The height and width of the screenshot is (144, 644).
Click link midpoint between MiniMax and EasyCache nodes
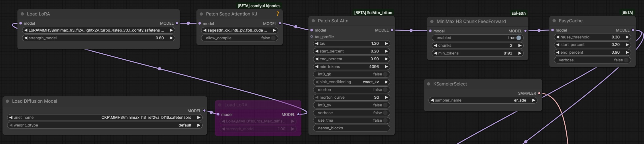(539, 30)
